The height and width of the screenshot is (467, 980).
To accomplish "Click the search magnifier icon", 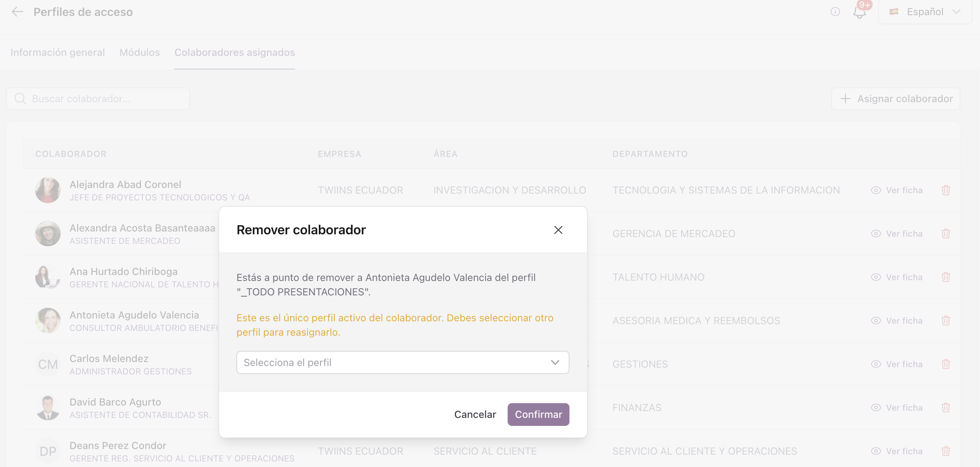I will 20,99.
